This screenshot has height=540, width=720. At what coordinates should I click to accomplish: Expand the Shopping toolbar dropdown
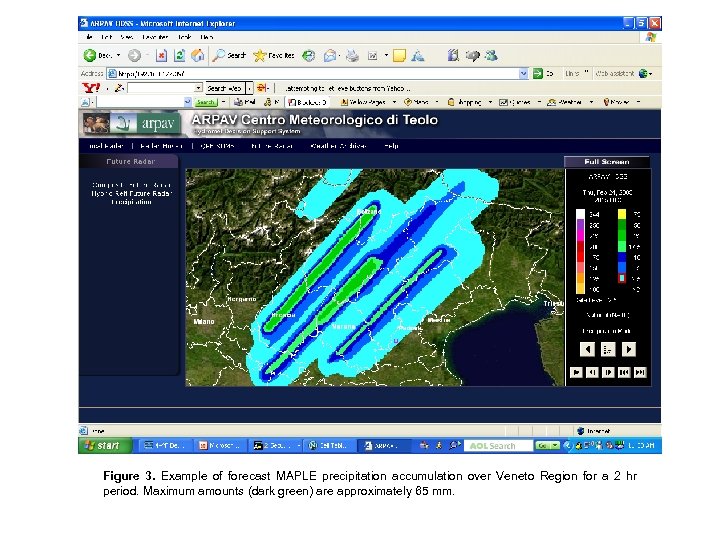click(x=490, y=102)
